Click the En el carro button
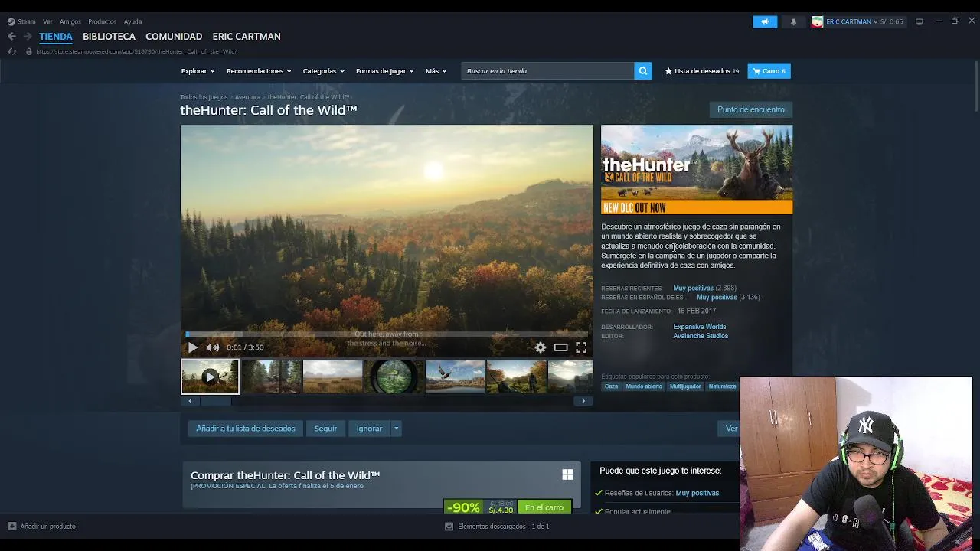Viewport: 980px width, 551px height. click(544, 507)
